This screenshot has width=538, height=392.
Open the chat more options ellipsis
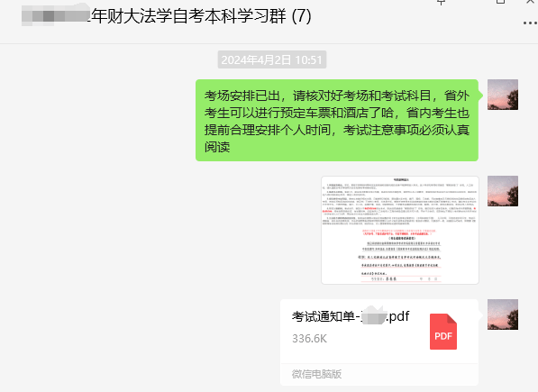tap(530, 23)
